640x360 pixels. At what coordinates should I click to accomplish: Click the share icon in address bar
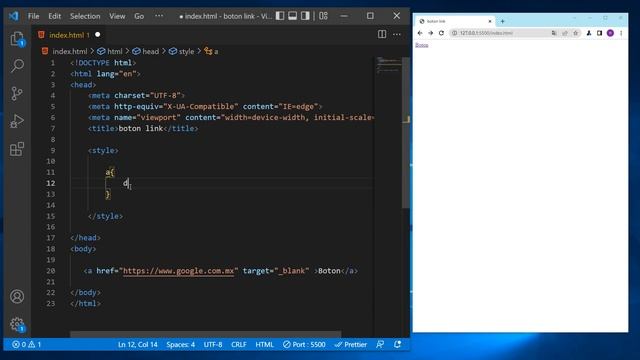click(x=565, y=33)
